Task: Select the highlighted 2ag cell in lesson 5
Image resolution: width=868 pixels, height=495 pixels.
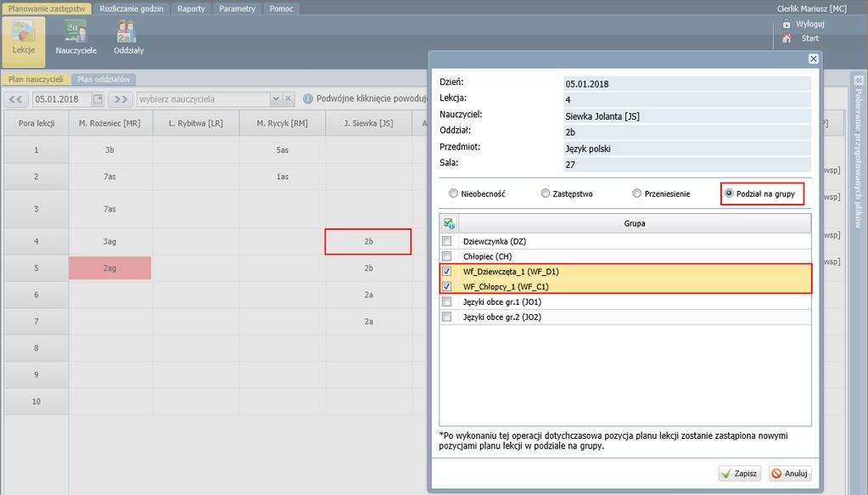Action: click(x=109, y=268)
